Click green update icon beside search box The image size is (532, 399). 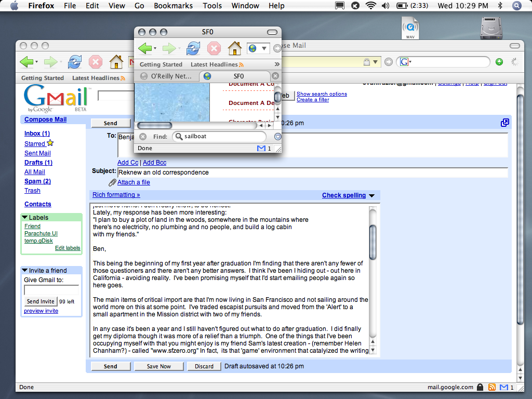pos(499,62)
